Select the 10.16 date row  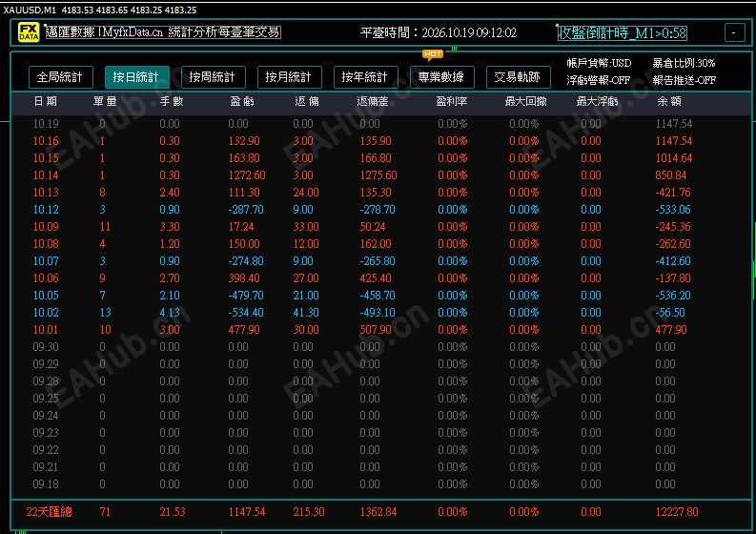click(381, 141)
